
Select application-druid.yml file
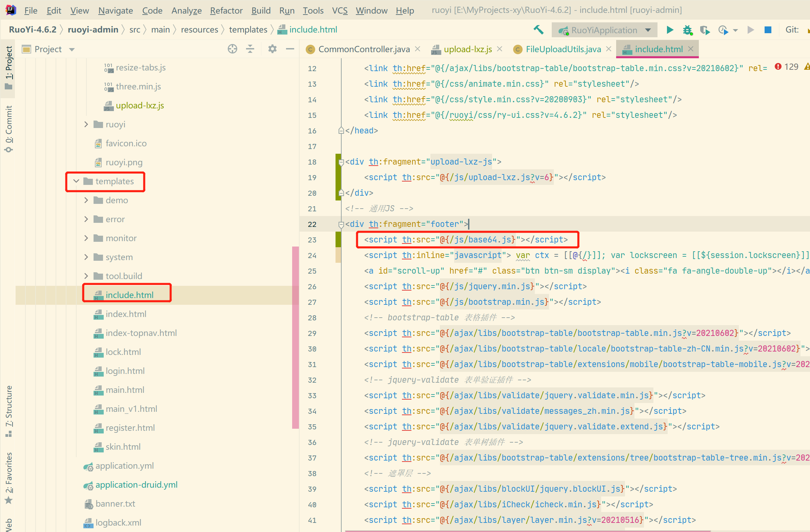coord(136,485)
